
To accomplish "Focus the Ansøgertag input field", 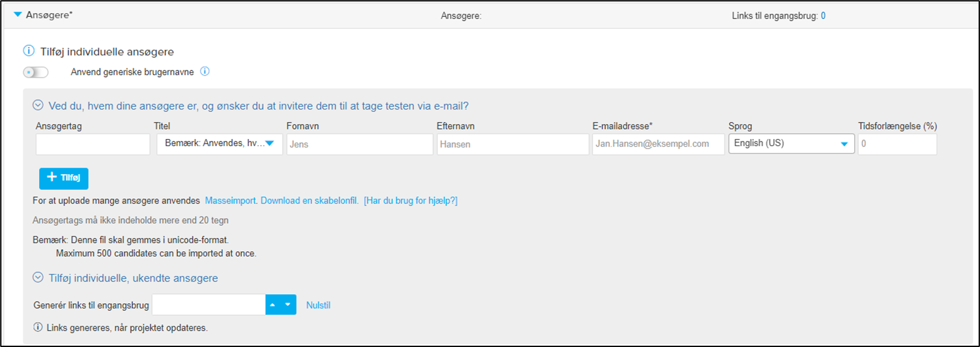I will pyautogui.click(x=93, y=144).
